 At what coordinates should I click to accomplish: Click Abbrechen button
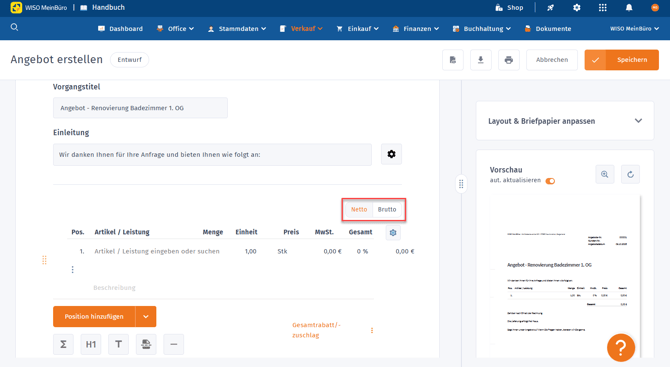point(552,60)
